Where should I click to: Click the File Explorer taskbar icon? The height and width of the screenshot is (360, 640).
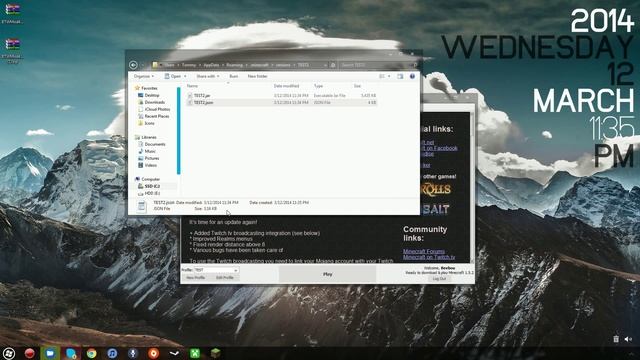coord(50,353)
